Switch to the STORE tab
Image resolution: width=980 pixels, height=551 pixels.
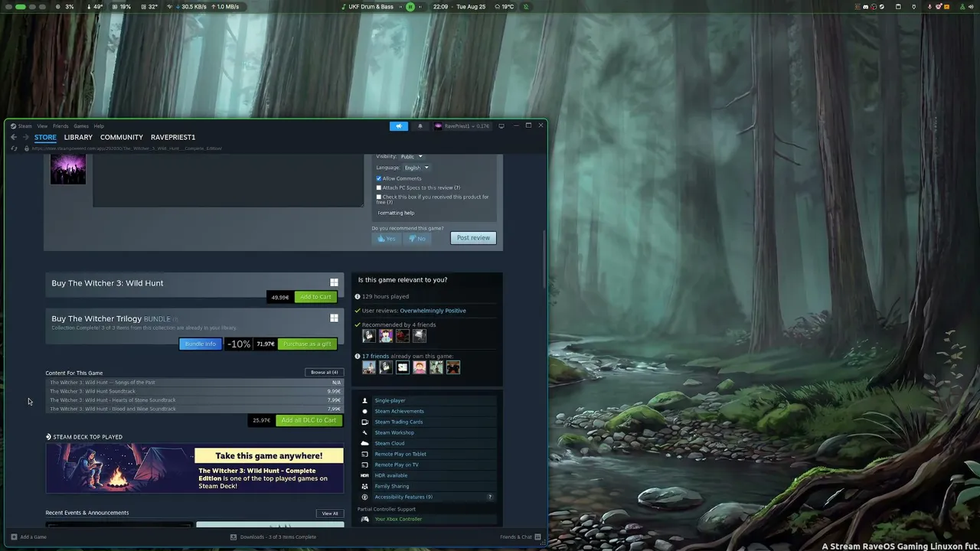[45, 137]
